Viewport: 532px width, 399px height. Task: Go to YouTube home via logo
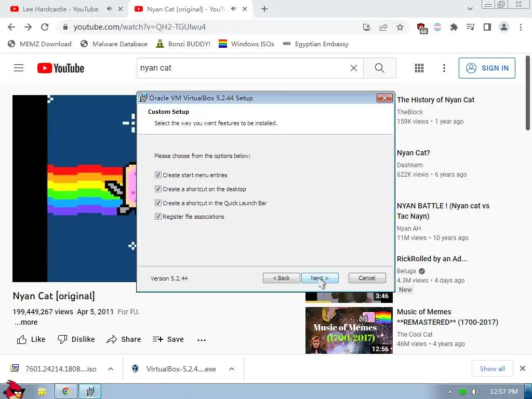61,68
